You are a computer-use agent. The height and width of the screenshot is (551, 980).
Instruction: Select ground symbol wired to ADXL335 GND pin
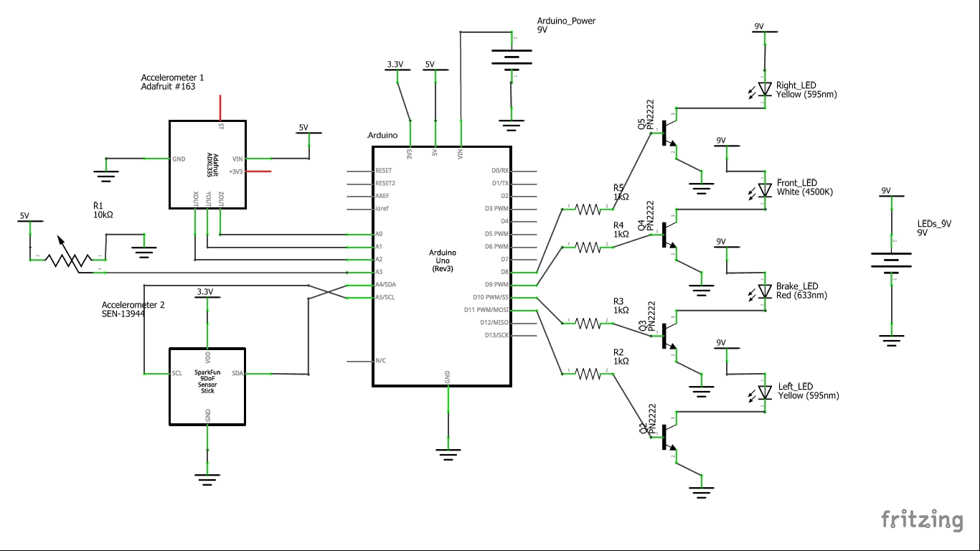(x=105, y=174)
